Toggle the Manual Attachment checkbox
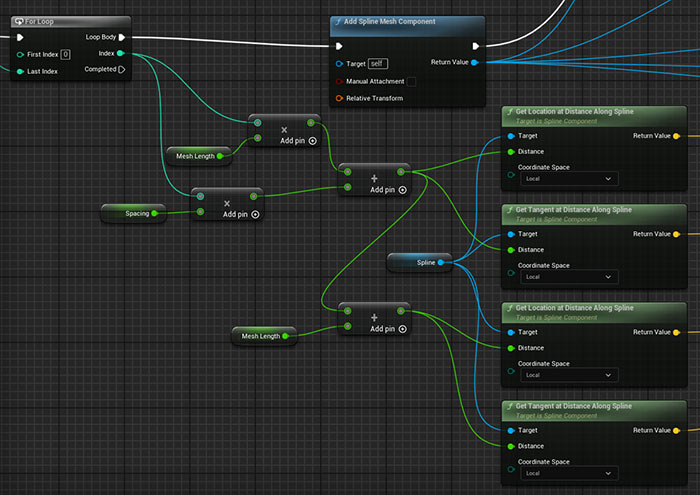Viewport: 700px width, 495px height. (x=412, y=82)
